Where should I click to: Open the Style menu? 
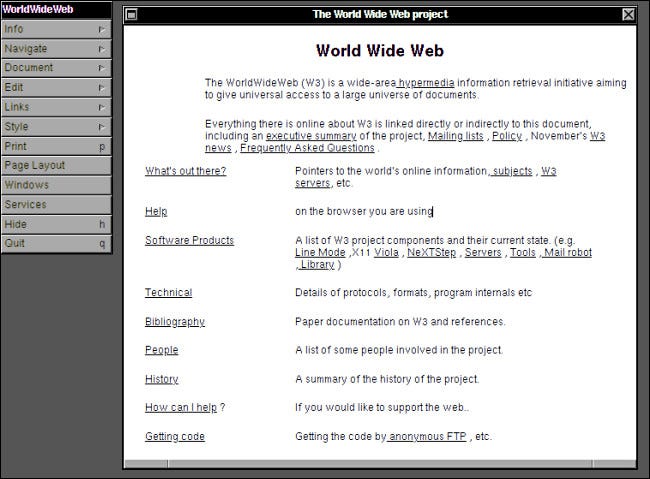(56, 126)
